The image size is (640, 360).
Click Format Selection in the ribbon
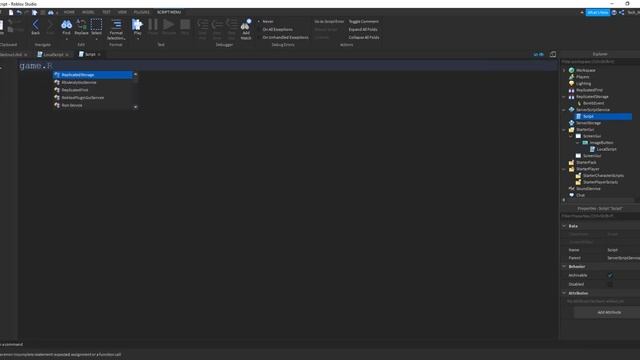click(116, 29)
